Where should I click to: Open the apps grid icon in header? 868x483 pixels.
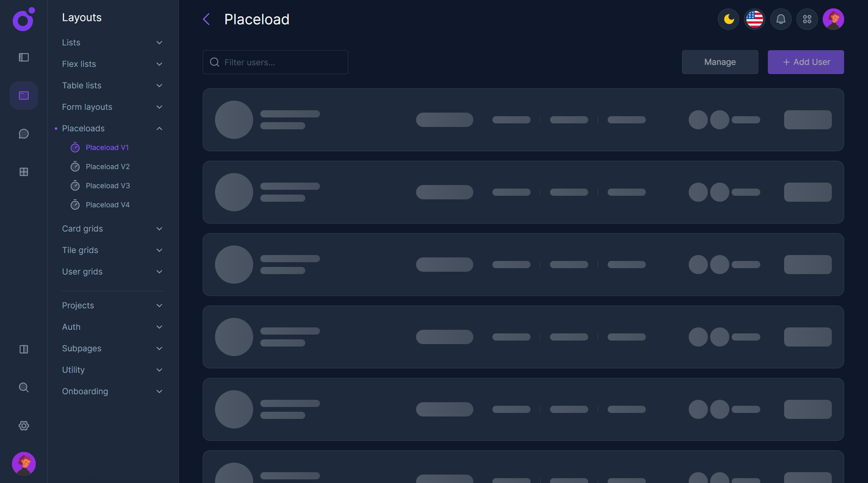click(x=807, y=19)
